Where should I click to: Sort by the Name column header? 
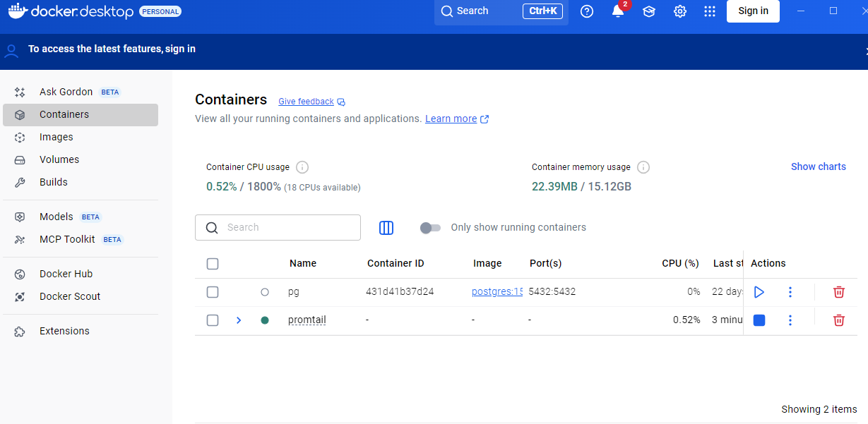(x=303, y=263)
